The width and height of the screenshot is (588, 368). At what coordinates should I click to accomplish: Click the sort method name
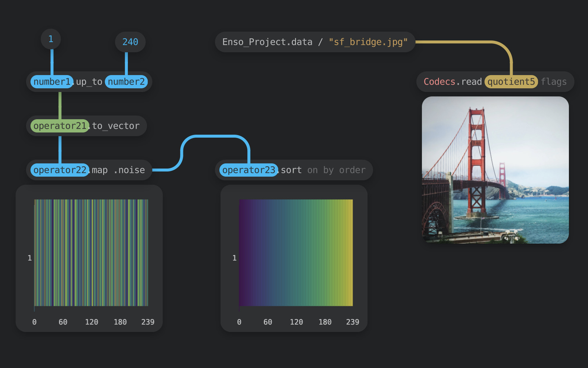pos(291,170)
